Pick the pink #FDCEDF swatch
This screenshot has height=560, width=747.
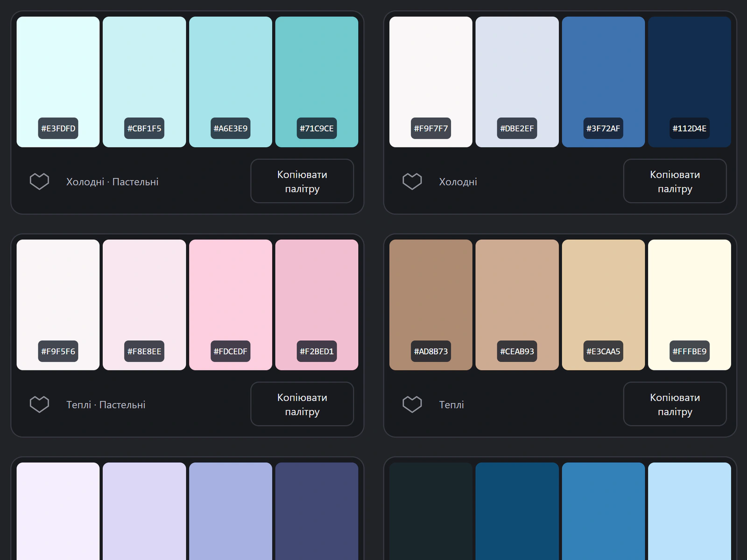[x=231, y=305]
